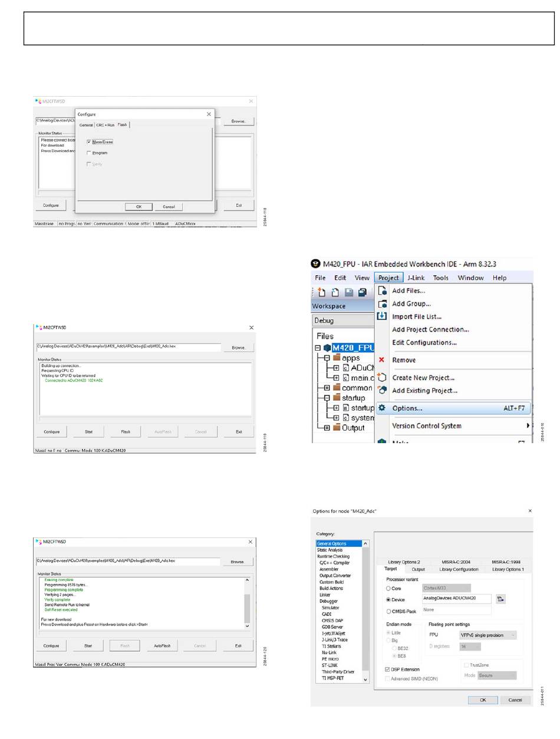Click the IAR Embedded Workbench logo in title bar
The width and height of the screenshot is (560, 739).
click(317, 263)
